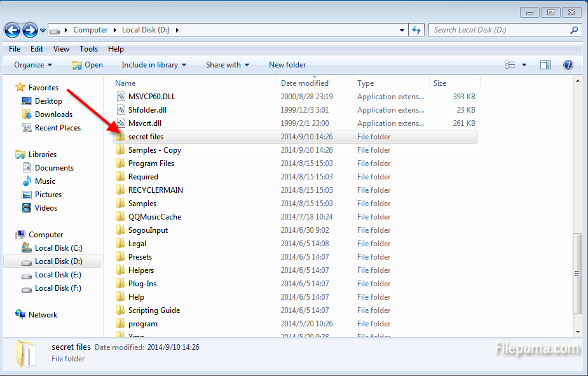Viewport: 588px width, 376px height.
Task: Open the Downloads favorite in sidebar
Action: pyautogui.click(x=53, y=115)
